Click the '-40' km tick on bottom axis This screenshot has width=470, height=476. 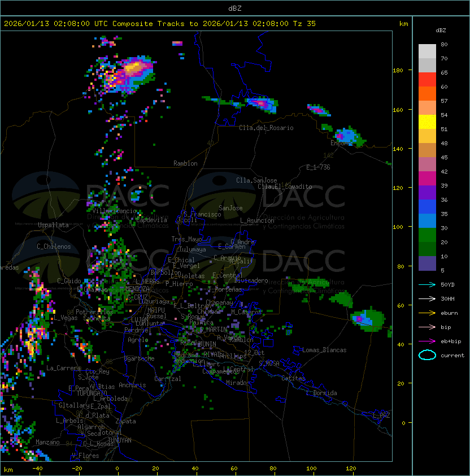coord(37,469)
